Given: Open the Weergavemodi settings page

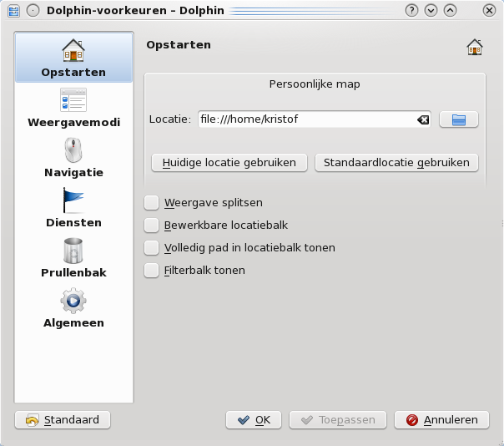Looking at the screenshot, I should pos(73,101).
